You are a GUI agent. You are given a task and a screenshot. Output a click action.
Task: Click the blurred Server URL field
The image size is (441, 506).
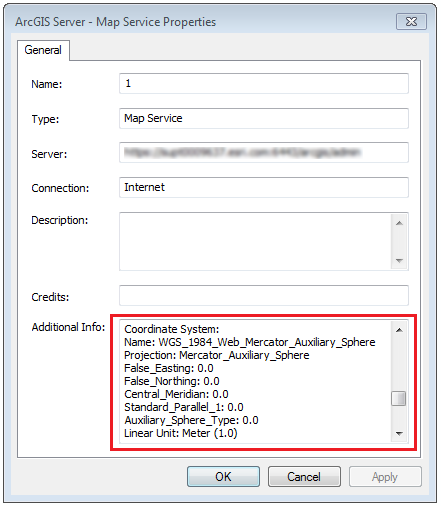tap(264, 153)
